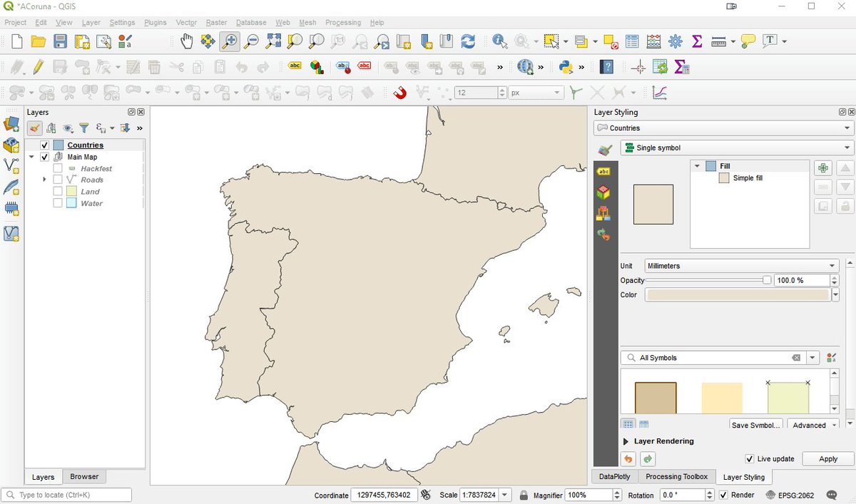Open Layer Styling paintbrush in Layers panel
Image resolution: width=856 pixels, height=504 pixels.
(x=34, y=128)
